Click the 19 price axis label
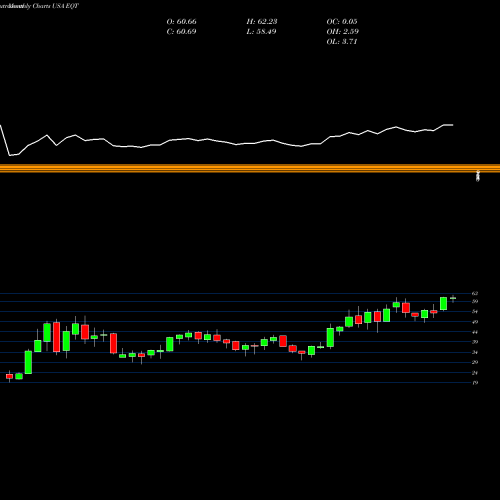This screenshot has width=500, height=500. coord(475,383)
